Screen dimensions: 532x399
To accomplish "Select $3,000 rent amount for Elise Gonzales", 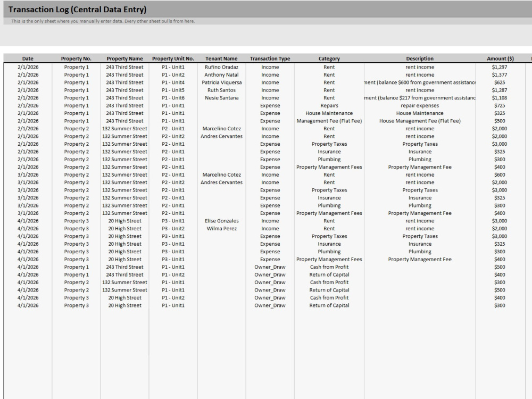I will [x=500, y=221].
